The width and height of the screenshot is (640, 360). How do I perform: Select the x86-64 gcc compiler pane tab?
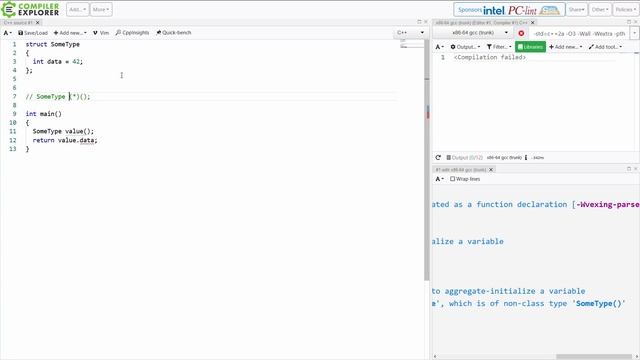[x=482, y=23]
